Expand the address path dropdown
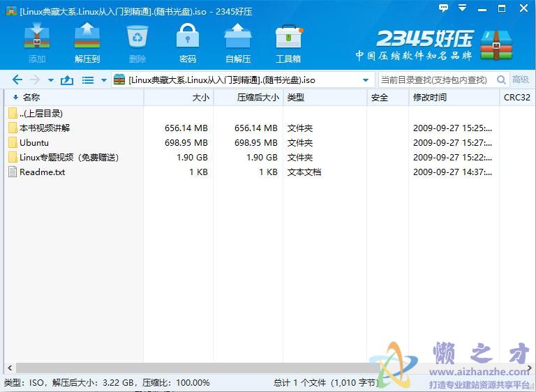 (366, 80)
